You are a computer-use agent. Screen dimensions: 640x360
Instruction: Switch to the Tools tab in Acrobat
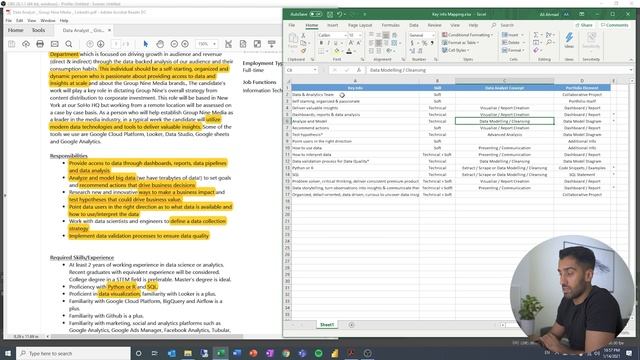38,30
